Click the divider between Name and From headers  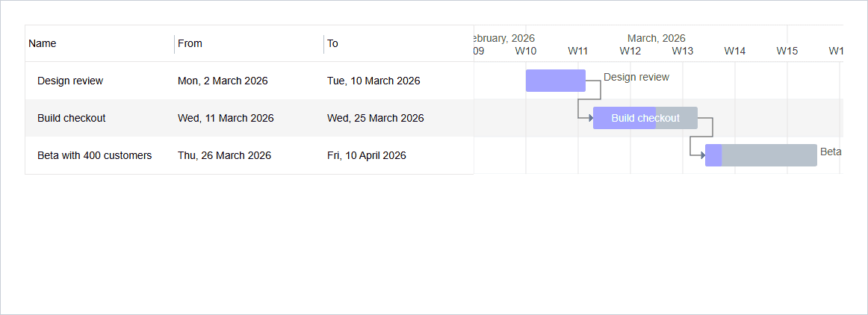coord(174,44)
